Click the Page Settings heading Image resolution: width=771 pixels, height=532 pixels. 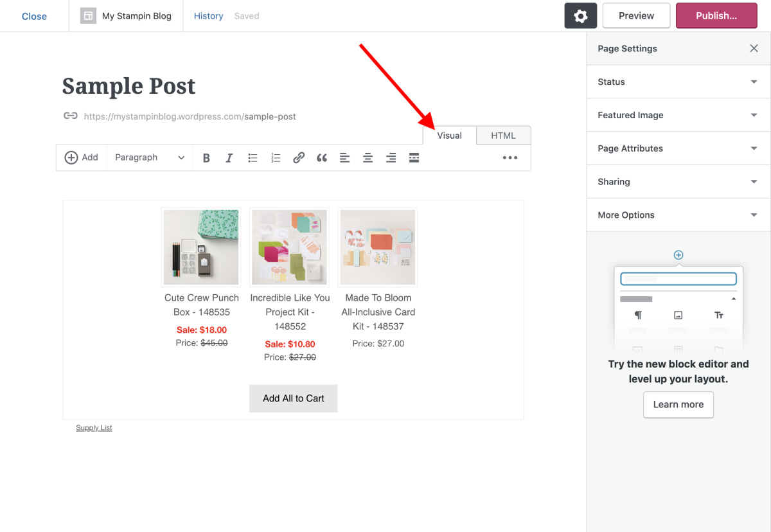pyautogui.click(x=627, y=49)
